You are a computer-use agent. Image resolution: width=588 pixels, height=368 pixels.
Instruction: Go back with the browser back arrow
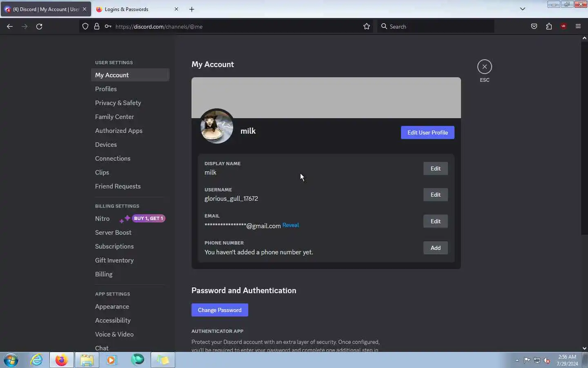[10, 27]
